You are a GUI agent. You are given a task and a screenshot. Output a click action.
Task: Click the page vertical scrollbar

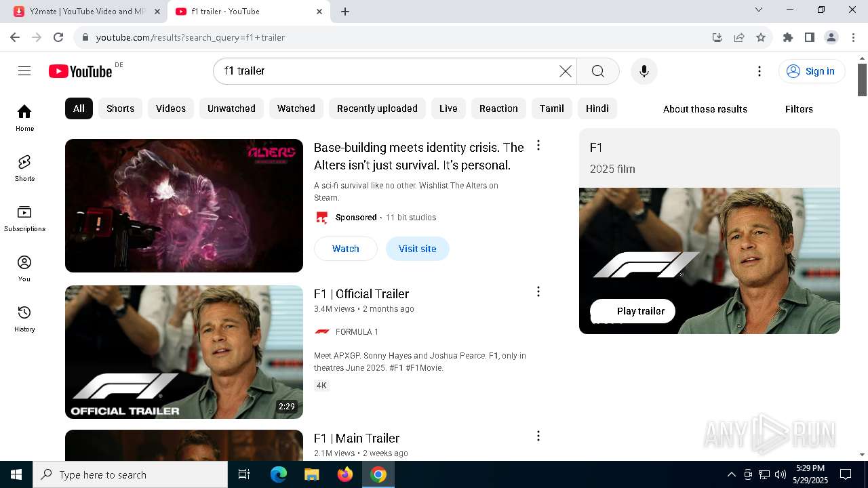point(862,80)
